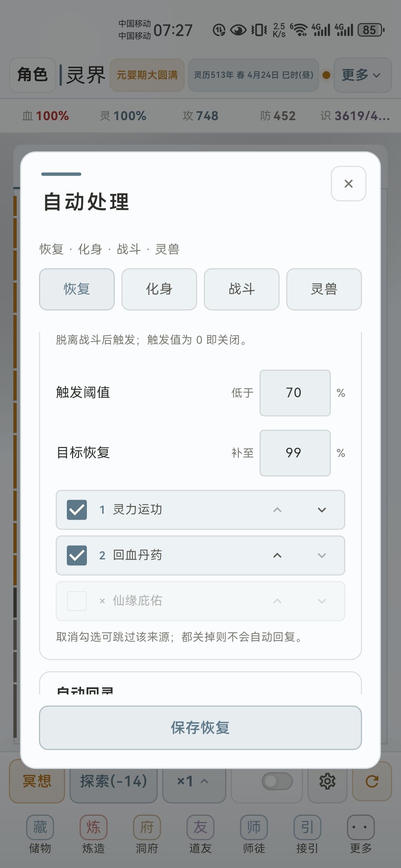The image size is (401, 868).
Task: Click the 触发阈值 input showing 70
Action: [x=295, y=393]
